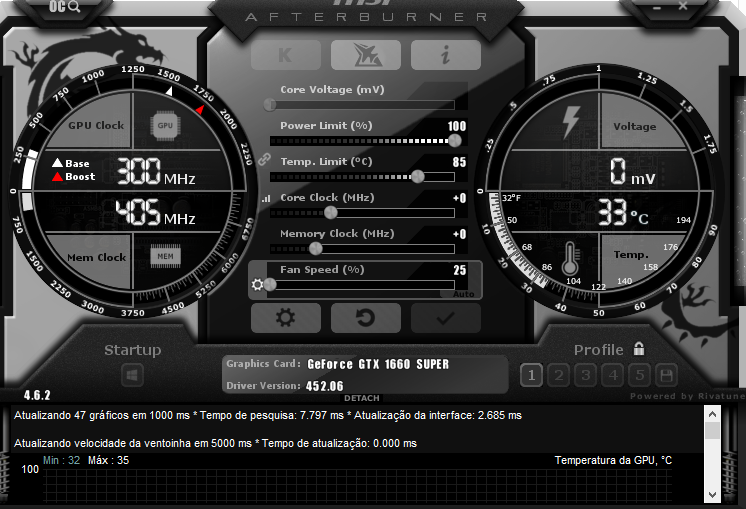Image resolution: width=746 pixels, height=509 pixels.
Task: Click the Mem Clock label
Action: pyautogui.click(x=97, y=257)
